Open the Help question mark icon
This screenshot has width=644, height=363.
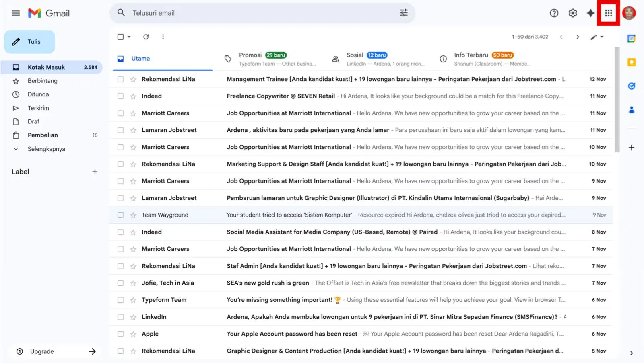coord(554,13)
